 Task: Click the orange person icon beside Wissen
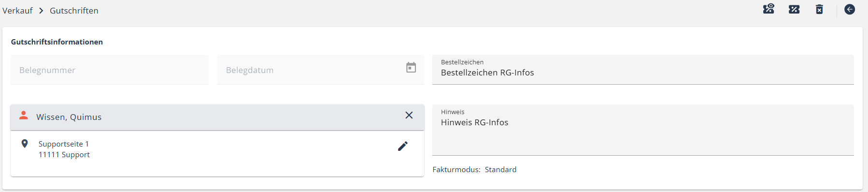[x=23, y=115]
